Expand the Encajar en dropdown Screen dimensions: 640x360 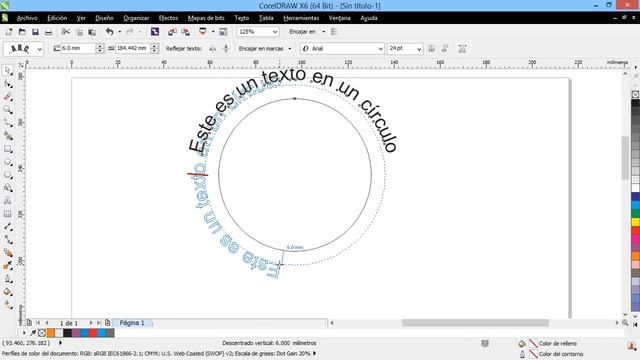[324, 31]
